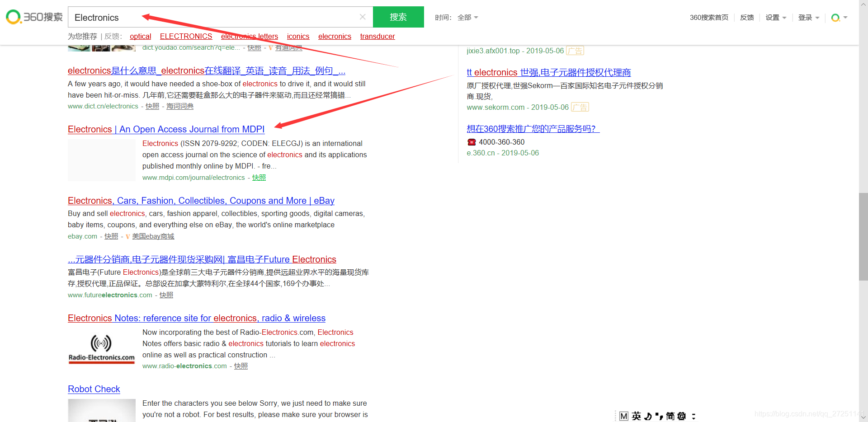
Task: Select the suggested query ELECTRONICS
Action: [186, 36]
